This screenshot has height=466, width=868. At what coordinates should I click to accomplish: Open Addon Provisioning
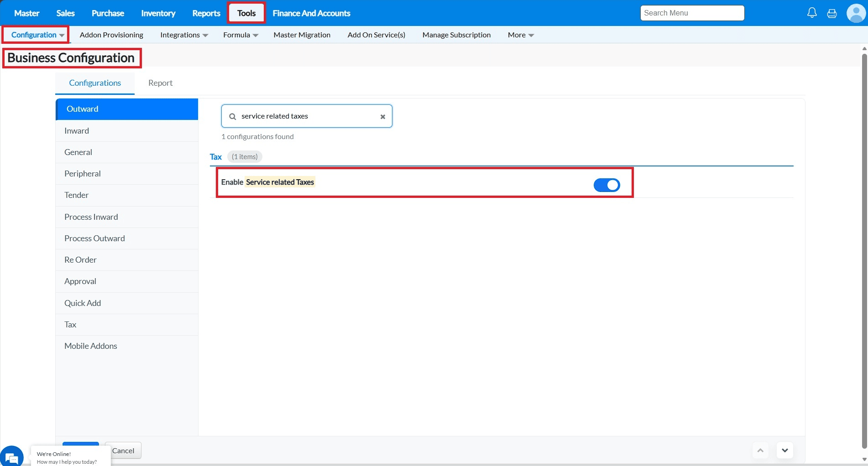tap(111, 35)
